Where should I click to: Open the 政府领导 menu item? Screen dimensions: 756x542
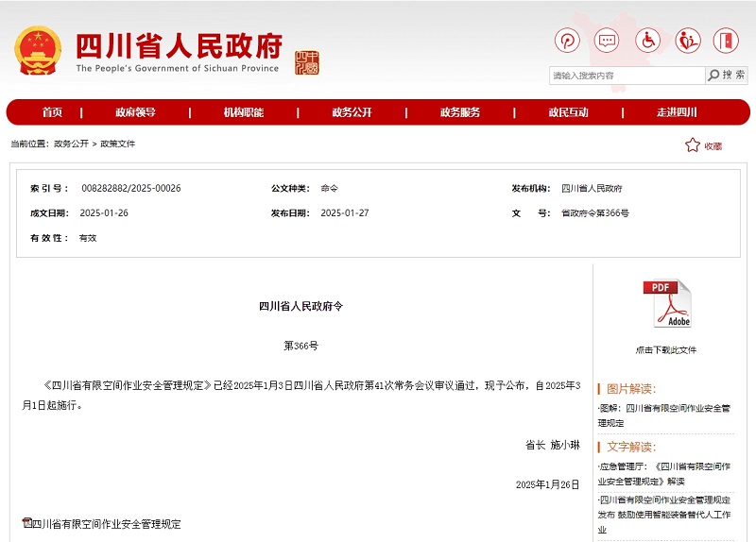click(135, 112)
